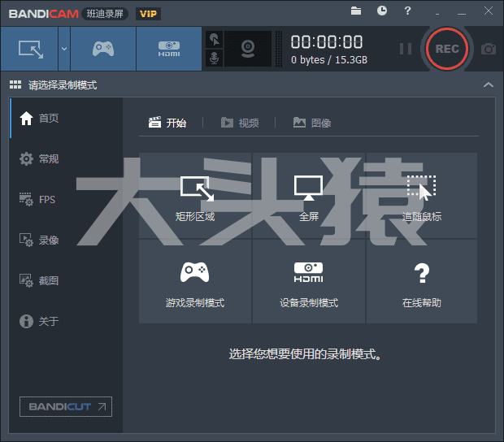Click the 请选择录制模式 header text
504x442 pixels.
[x=63, y=85]
